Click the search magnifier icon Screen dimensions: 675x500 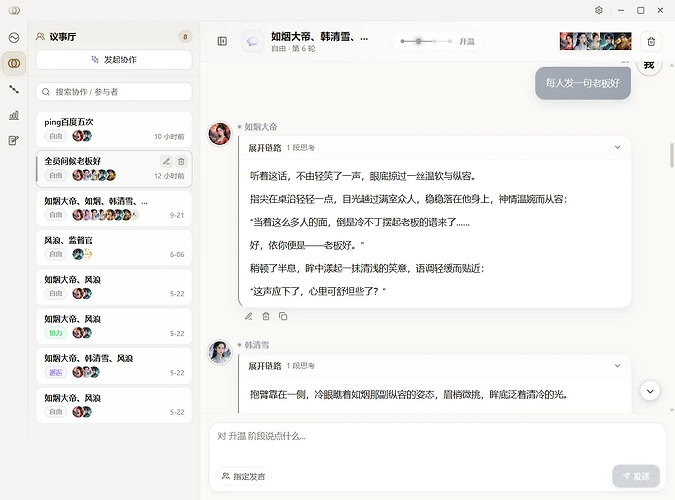pyautogui.click(x=46, y=92)
